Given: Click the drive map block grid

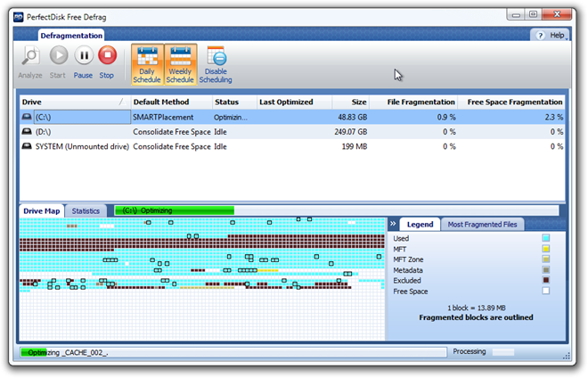Looking at the screenshot, I should click(202, 279).
